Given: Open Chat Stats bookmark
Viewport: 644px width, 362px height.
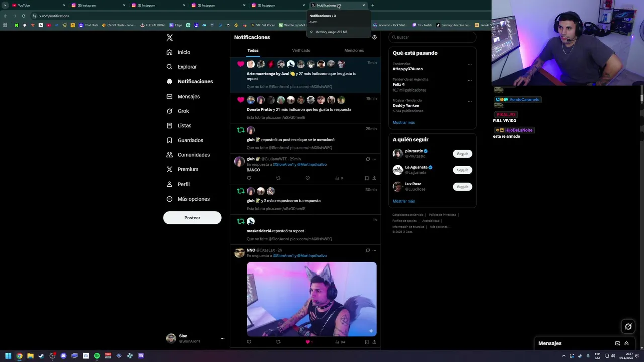Looking at the screenshot, I should coord(88,25).
